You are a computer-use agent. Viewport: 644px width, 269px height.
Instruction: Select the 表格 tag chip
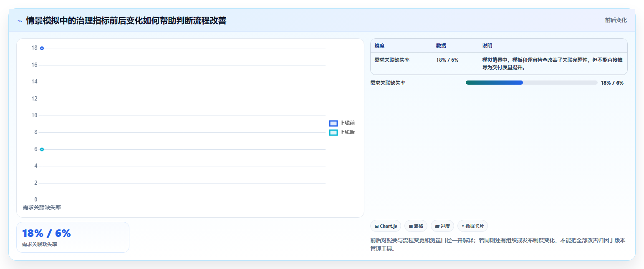[x=416, y=226]
